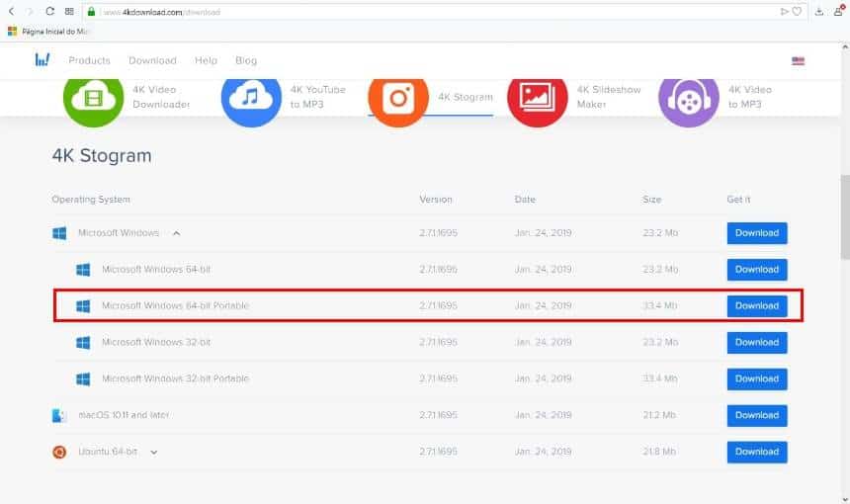Viewport: 850px width, 504px height.
Task: Switch to 4K Video Downloader tab label
Action: click(161, 97)
